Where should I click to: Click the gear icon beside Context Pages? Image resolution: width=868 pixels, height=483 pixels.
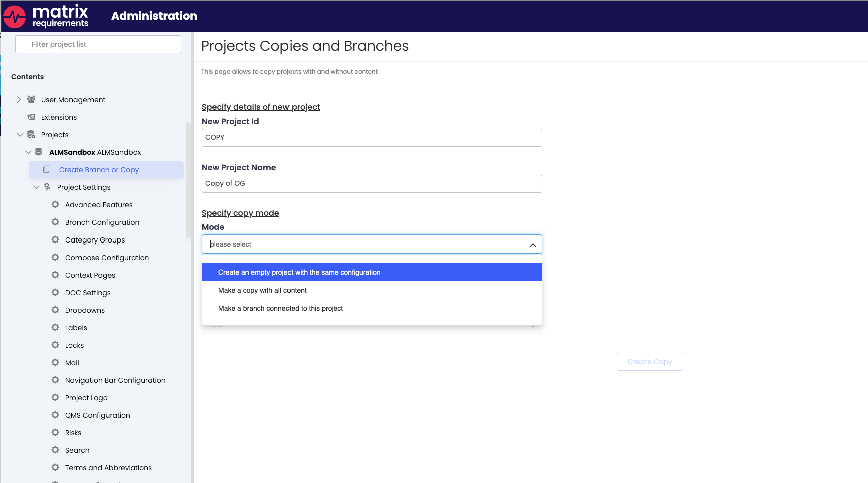[x=55, y=275]
